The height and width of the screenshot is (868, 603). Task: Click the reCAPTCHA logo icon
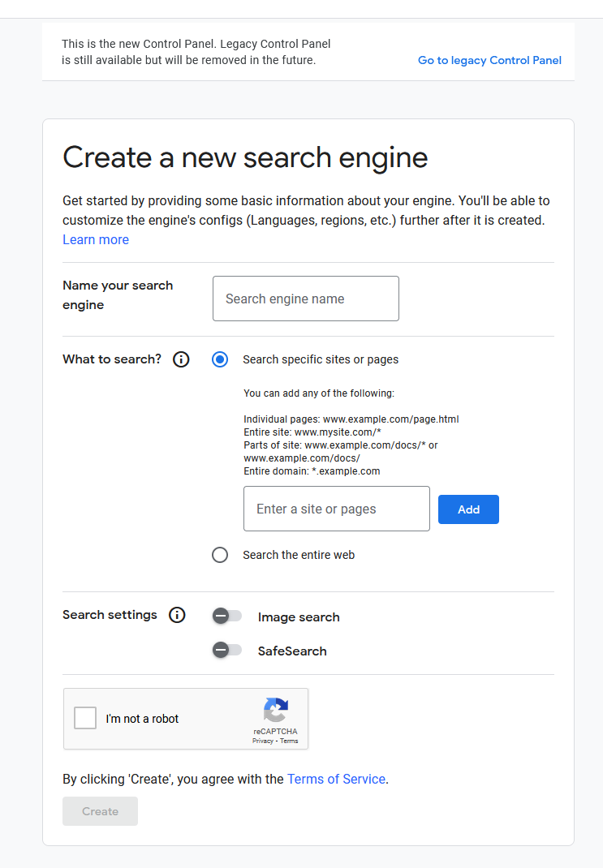276,711
